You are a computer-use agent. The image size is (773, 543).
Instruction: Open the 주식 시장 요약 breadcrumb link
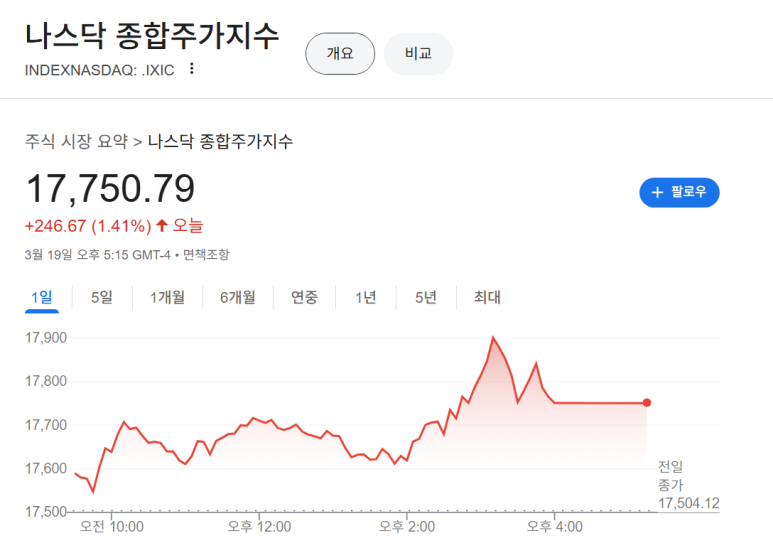pyautogui.click(x=76, y=141)
